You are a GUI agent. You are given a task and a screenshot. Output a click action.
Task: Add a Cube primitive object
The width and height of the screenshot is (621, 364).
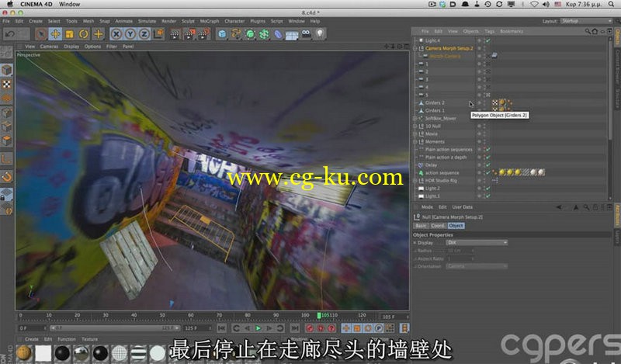(x=222, y=34)
